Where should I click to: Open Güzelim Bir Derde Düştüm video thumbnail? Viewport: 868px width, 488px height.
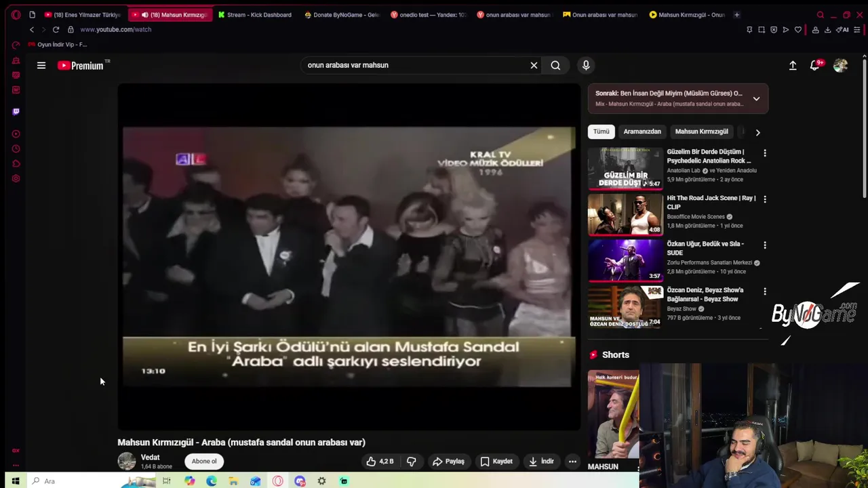[625, 168]
